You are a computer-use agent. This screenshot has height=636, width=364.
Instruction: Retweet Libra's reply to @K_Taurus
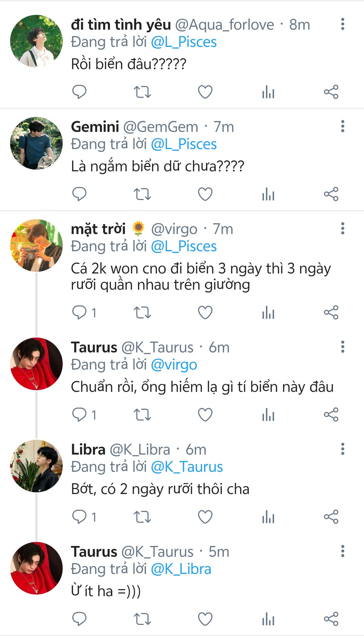(142, 517)
